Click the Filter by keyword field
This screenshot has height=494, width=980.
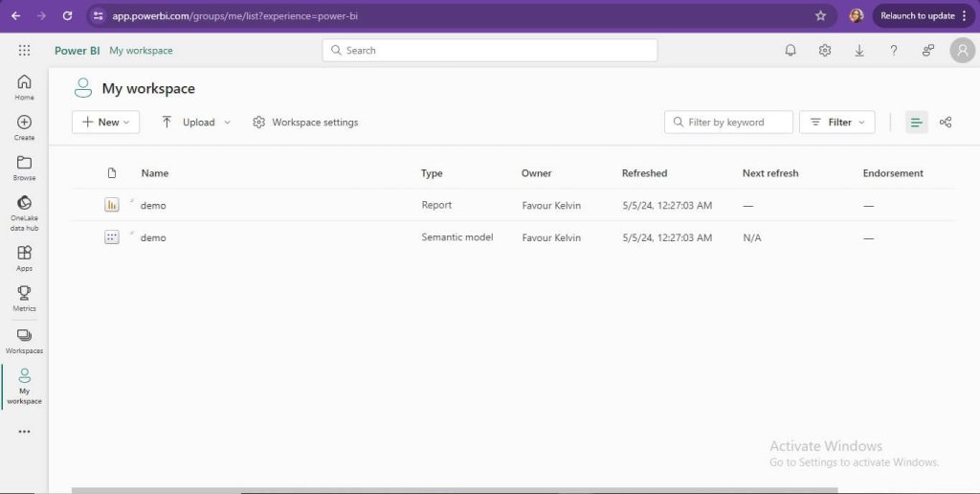729,123
